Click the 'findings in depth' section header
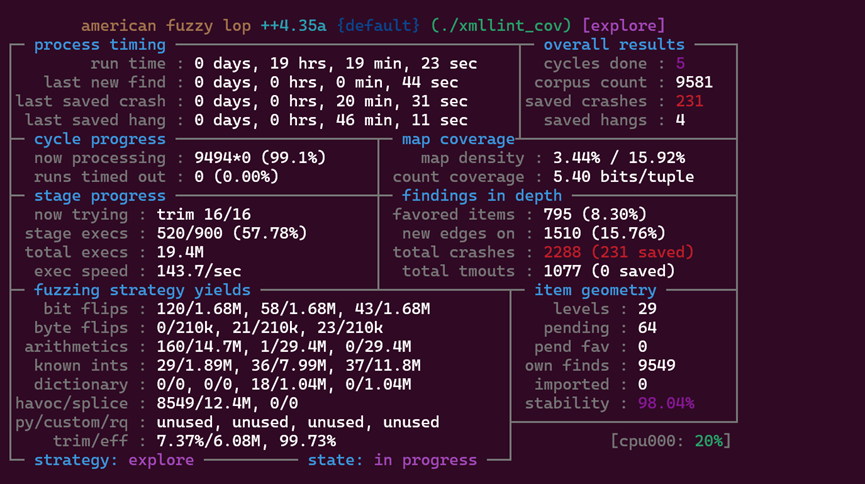This screenshot has height=484, width=865. click(x=482, y=195)
